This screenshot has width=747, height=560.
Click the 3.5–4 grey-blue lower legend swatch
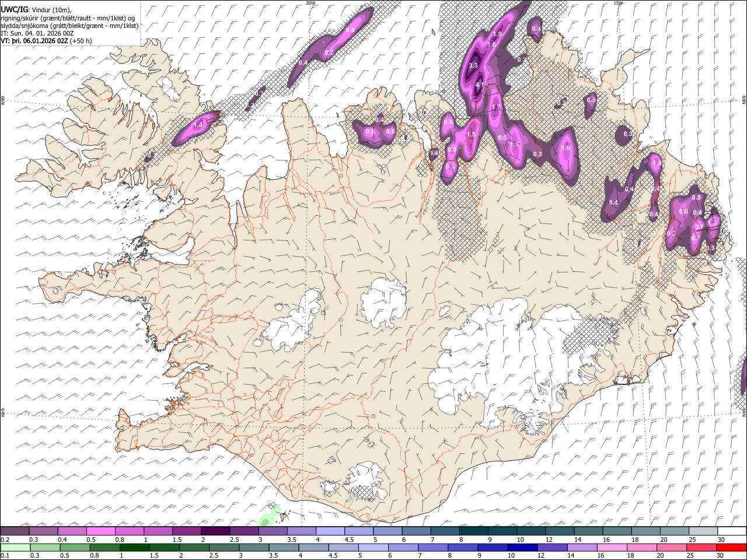[284, 547]
